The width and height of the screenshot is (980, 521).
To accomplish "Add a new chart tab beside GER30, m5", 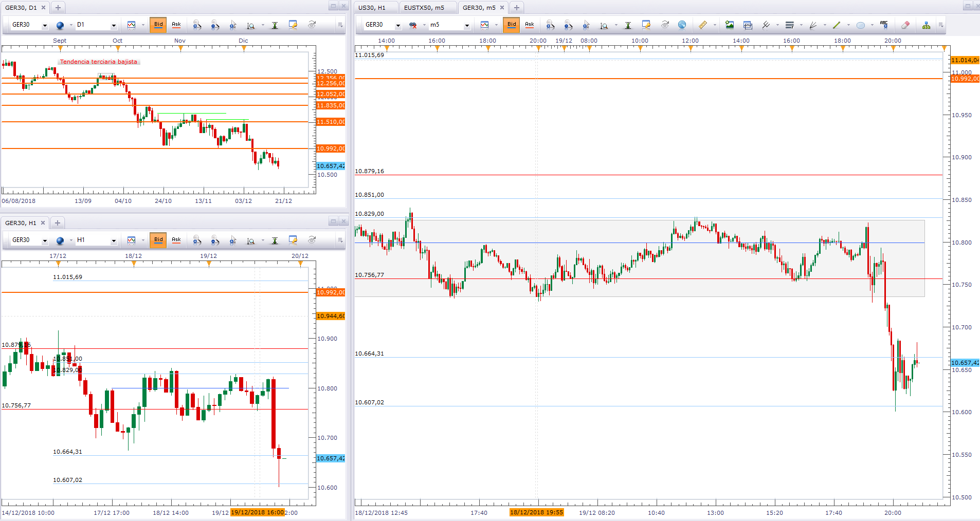I will coord(517,8).
